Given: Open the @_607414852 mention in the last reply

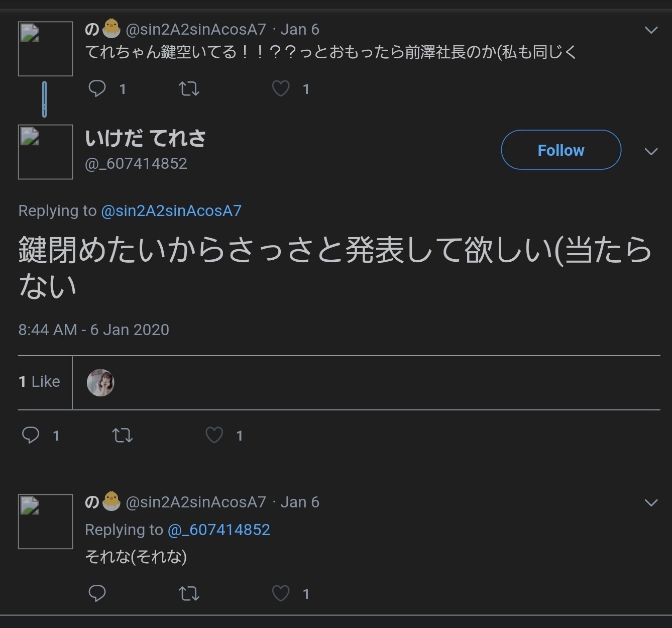Looking at the screenshot, I should pos(219,530).
